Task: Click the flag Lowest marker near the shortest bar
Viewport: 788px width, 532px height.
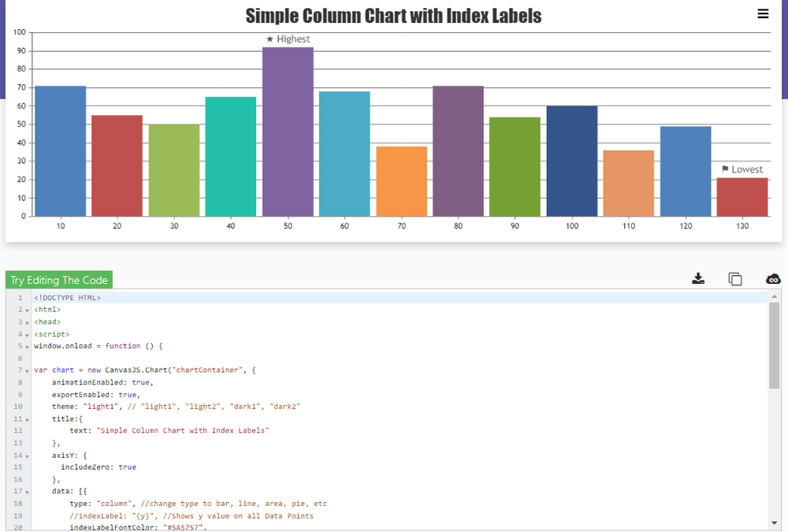Action: (x=743, y=169)
